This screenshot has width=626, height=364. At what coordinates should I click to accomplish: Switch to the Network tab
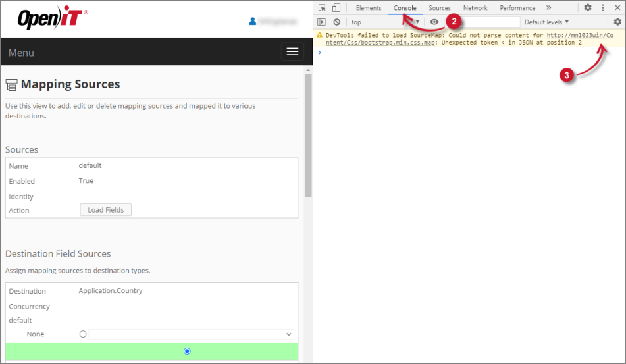pos(475,8)
